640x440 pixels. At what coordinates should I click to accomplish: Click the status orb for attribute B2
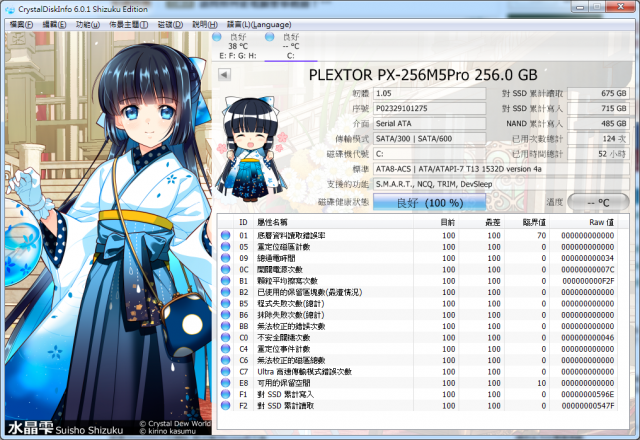click(225, 292)
